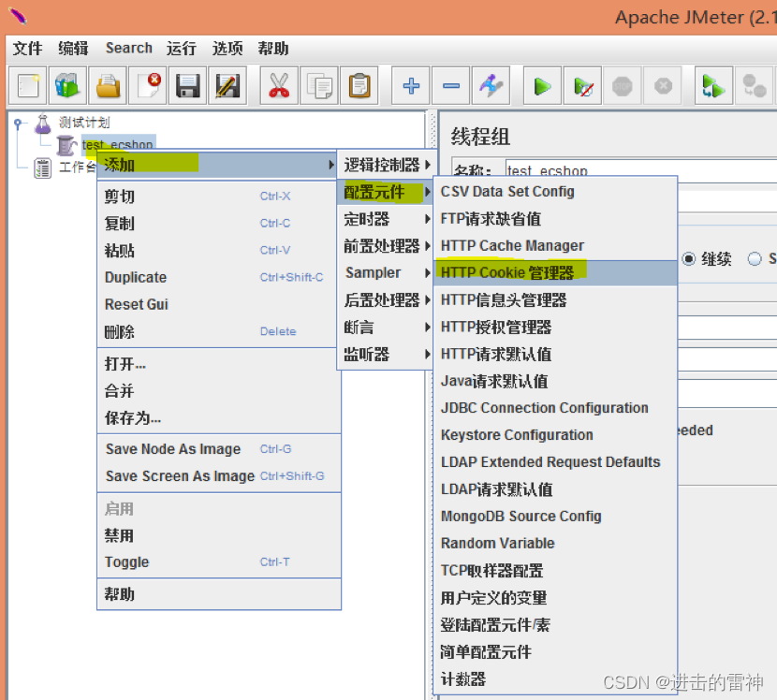Choose JDBC Connection Configuration entry
The height and width of the screenshot is (700, 777).
[555, 408]
